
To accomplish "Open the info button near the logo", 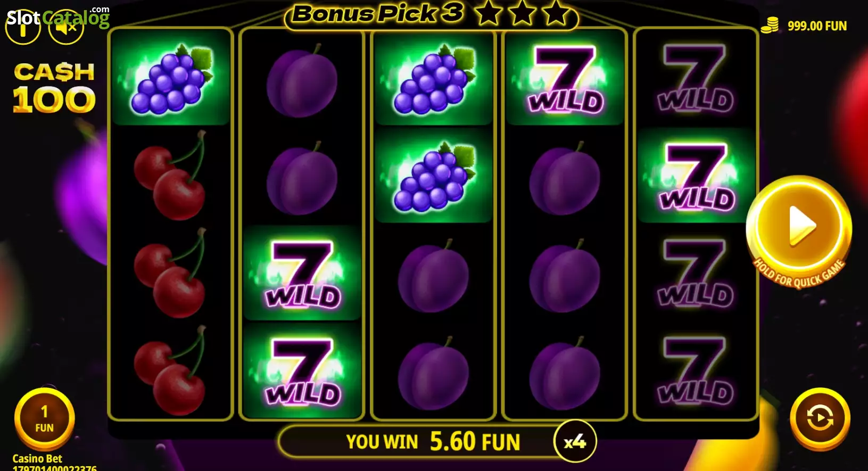I will (23, 28).
